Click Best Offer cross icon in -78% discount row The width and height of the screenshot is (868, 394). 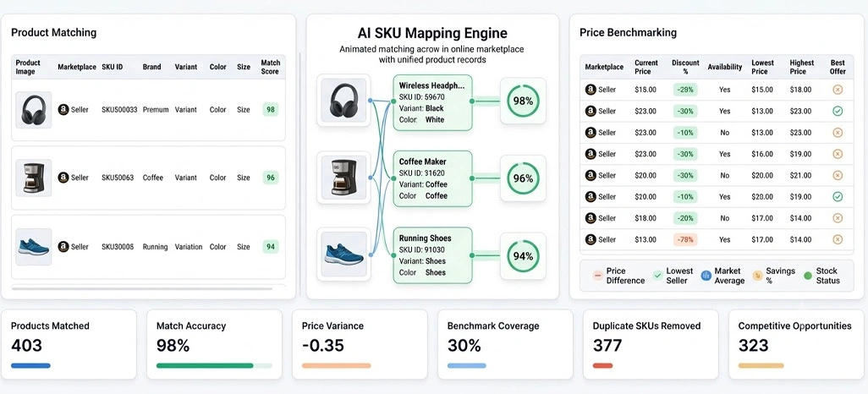[x=838, y=239]
